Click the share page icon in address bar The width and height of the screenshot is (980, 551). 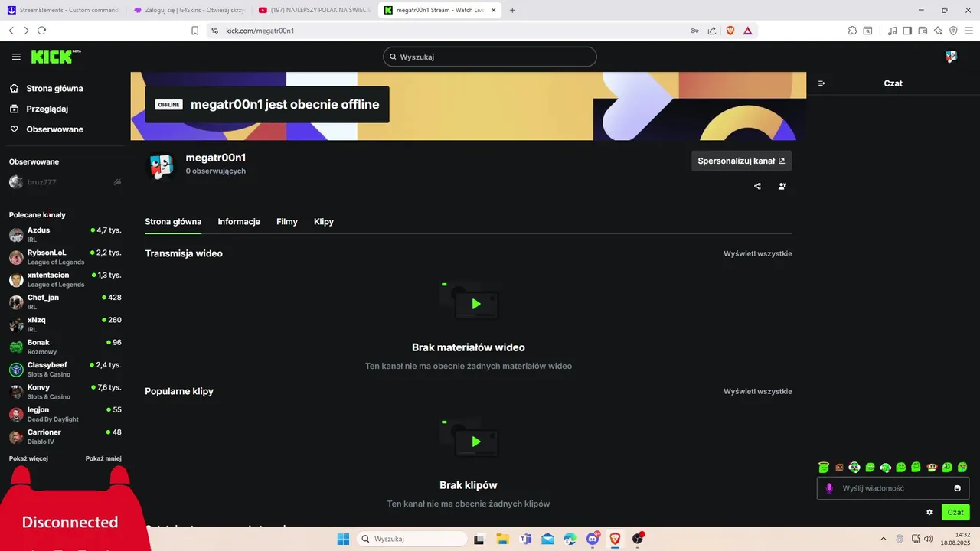click(x=712, y=31)
